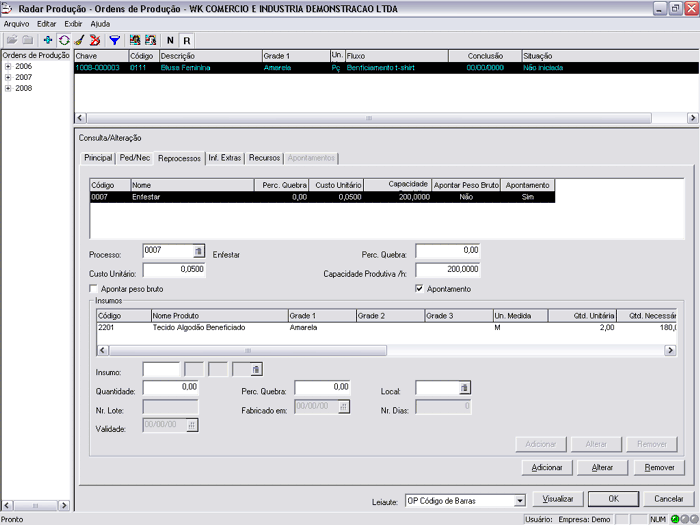Expand the 2006 tree node

pyautogui.click(x=8, y=66)
